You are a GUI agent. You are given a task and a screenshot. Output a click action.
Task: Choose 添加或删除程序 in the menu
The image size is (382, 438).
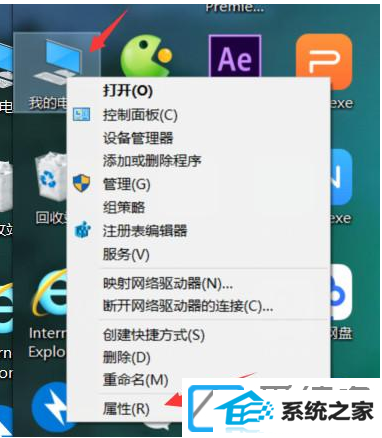(x=152, y=161)
